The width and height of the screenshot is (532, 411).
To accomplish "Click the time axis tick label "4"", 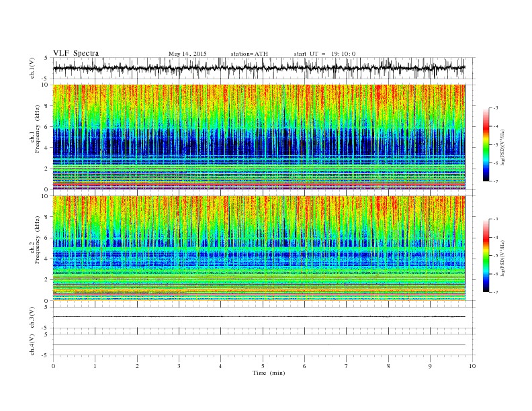I will point(220,366).
